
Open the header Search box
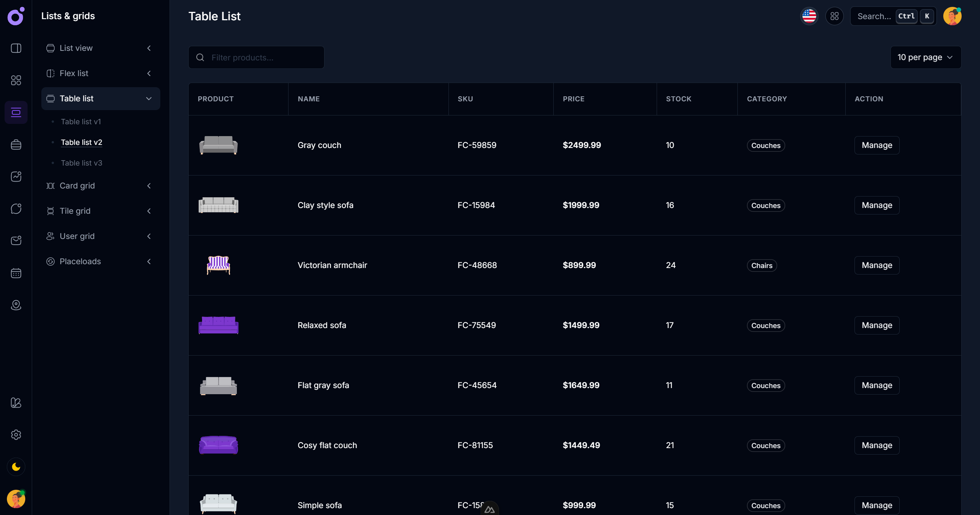[875, 16]
